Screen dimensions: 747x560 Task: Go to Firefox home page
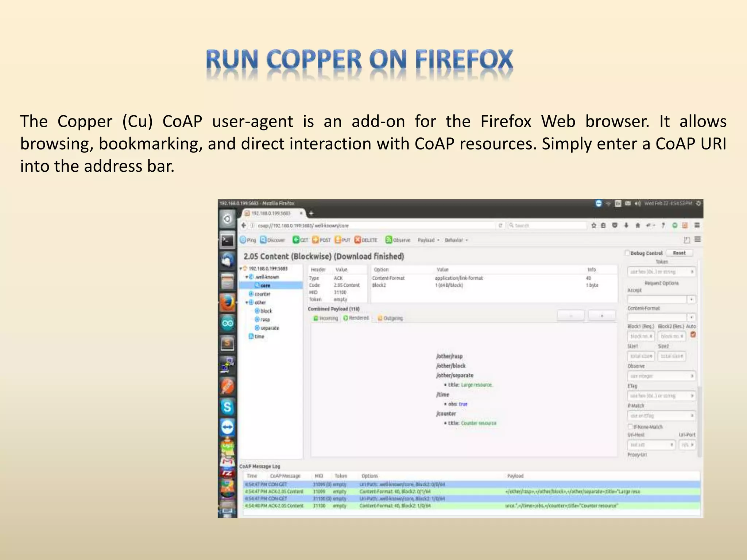tap(638, 225)
